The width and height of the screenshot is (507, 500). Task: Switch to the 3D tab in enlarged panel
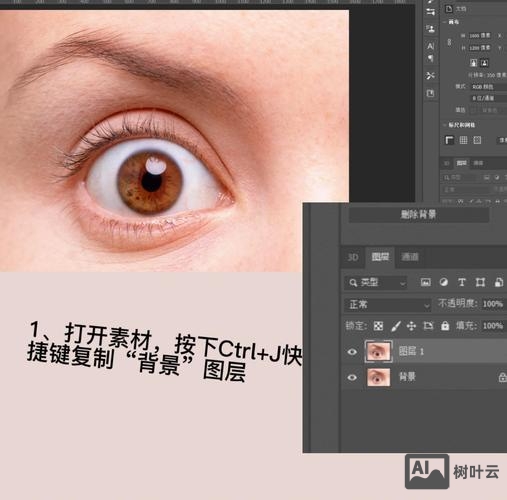353,257
